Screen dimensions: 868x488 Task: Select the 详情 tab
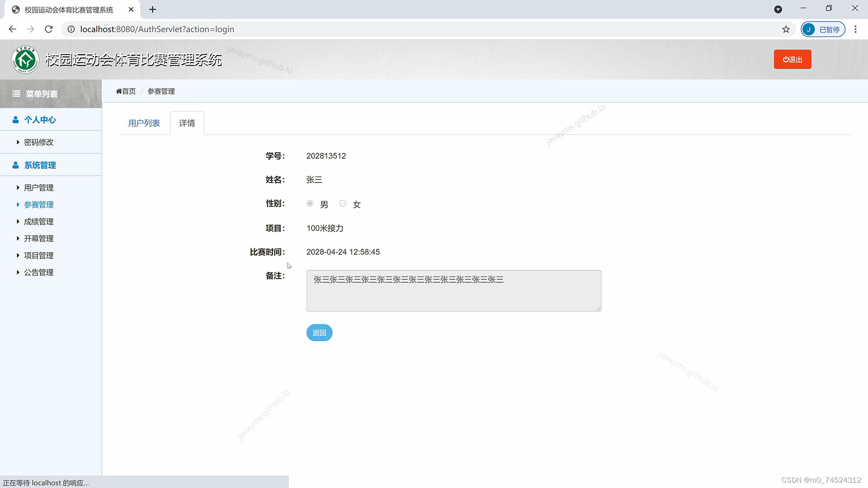click(x=187, y=123)
